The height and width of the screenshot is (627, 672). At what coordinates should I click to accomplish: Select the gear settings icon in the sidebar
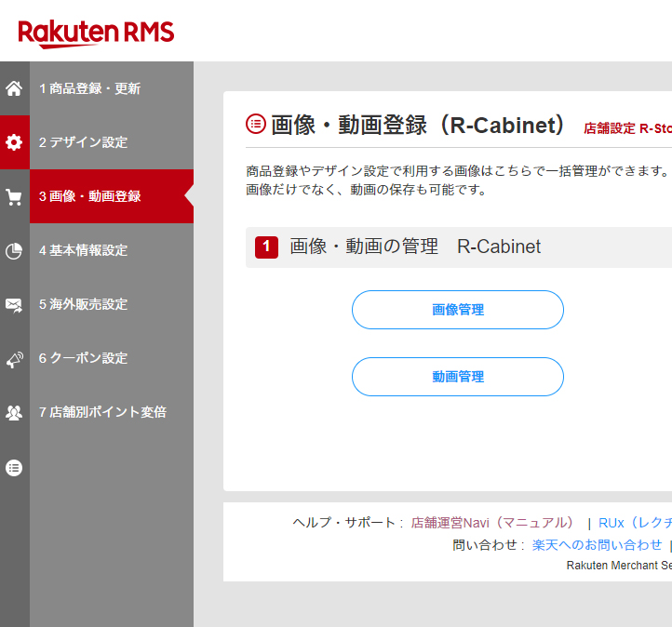[14, 142]
